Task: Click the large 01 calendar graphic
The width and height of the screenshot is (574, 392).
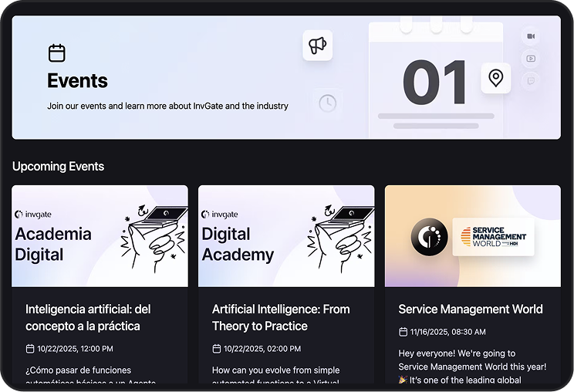Action: point(436,82)
